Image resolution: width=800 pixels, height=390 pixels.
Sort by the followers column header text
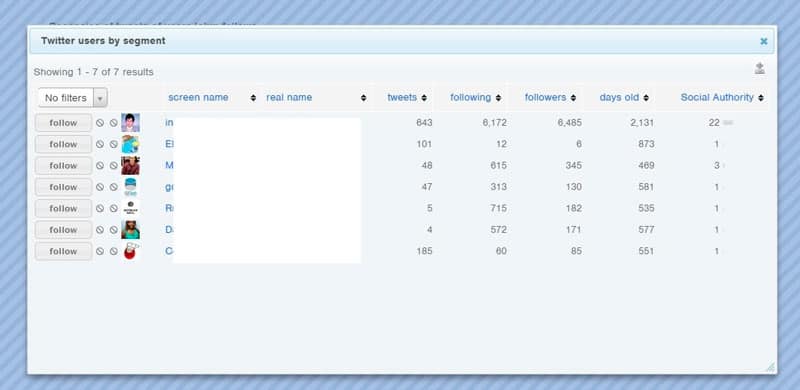click(x=545, y=98)
